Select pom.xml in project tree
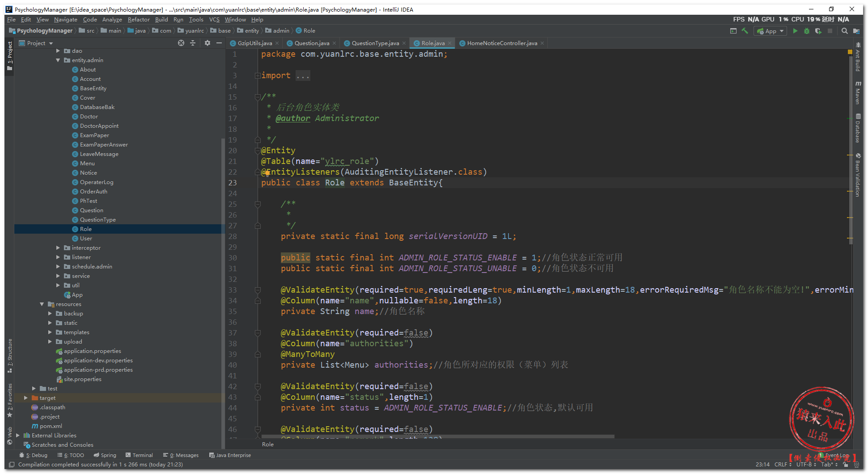The image size is (868, 474). point(51,426)
